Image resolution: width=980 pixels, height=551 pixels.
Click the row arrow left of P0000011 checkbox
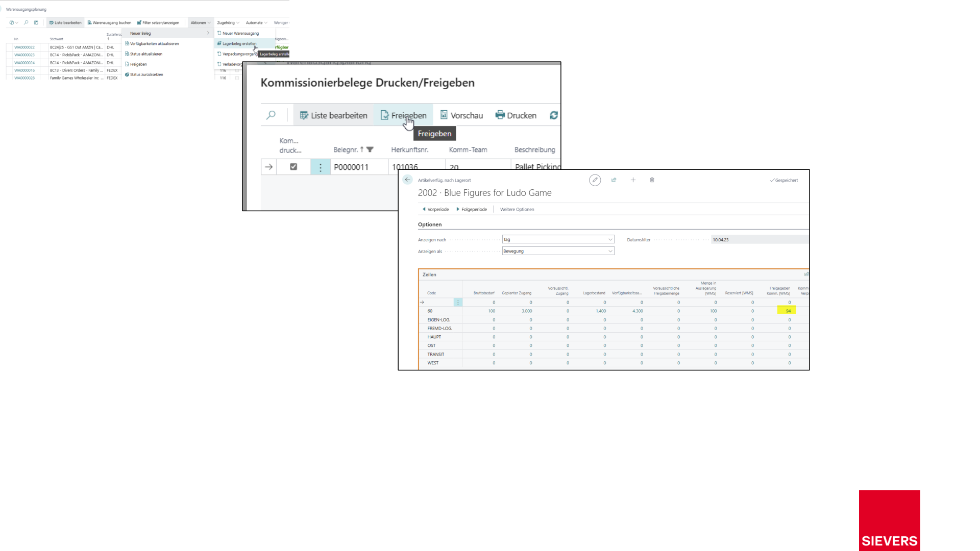tap(269, 167)
